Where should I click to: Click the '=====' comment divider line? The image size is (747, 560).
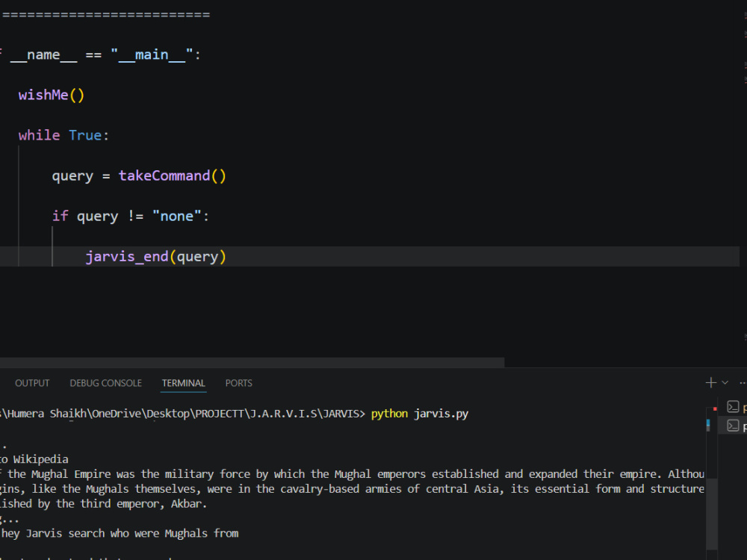[x=106, y=14]
